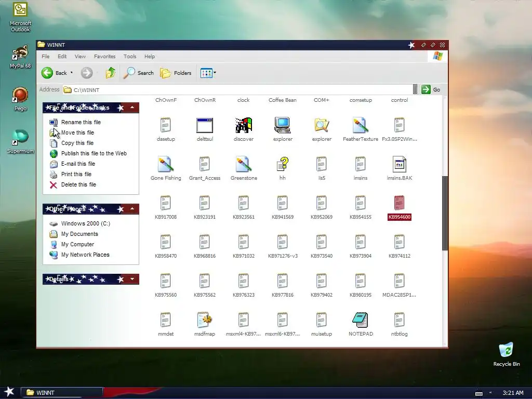Open the Edit menu
The width and height of the screenshot is (532, 399).
click(x=62, y=56)
